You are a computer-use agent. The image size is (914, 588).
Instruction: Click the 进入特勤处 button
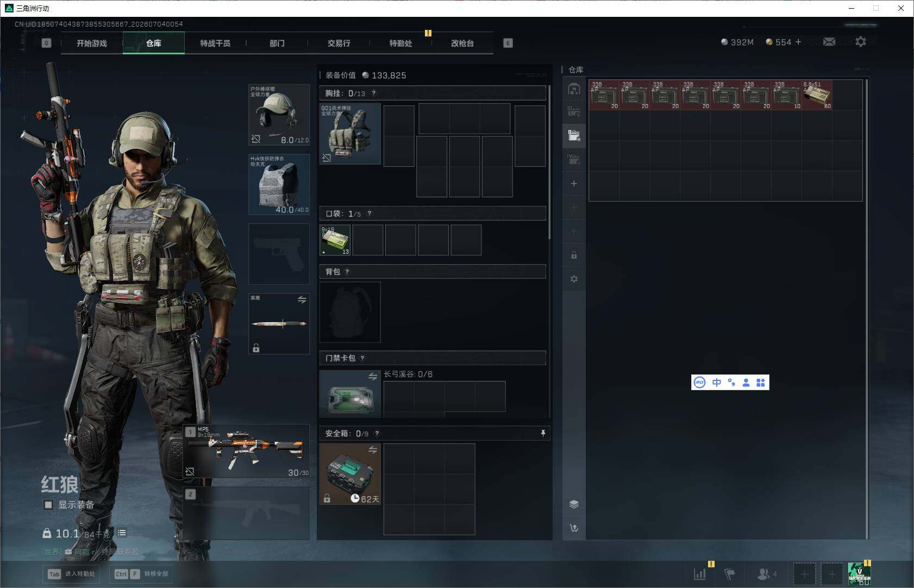[x=71, y=574]
